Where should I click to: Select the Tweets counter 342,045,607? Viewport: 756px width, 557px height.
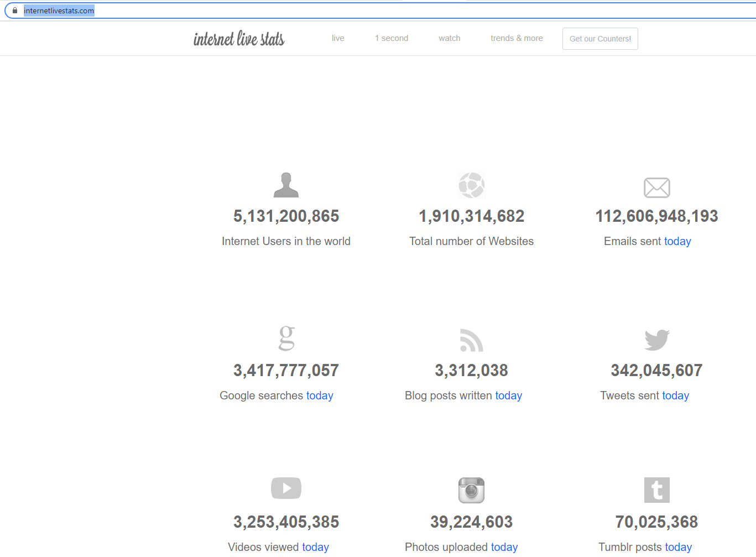[657, 371]
